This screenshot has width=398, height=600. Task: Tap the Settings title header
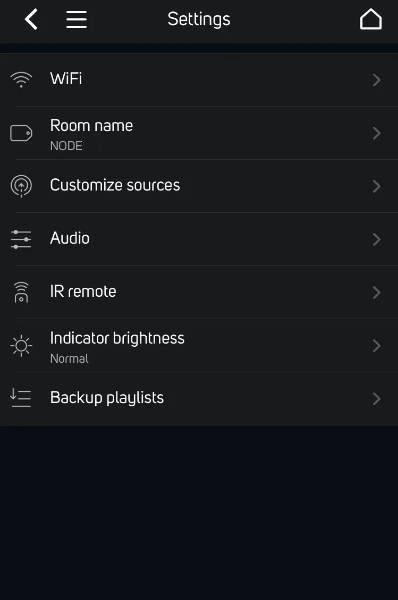(x=199, y=19)
